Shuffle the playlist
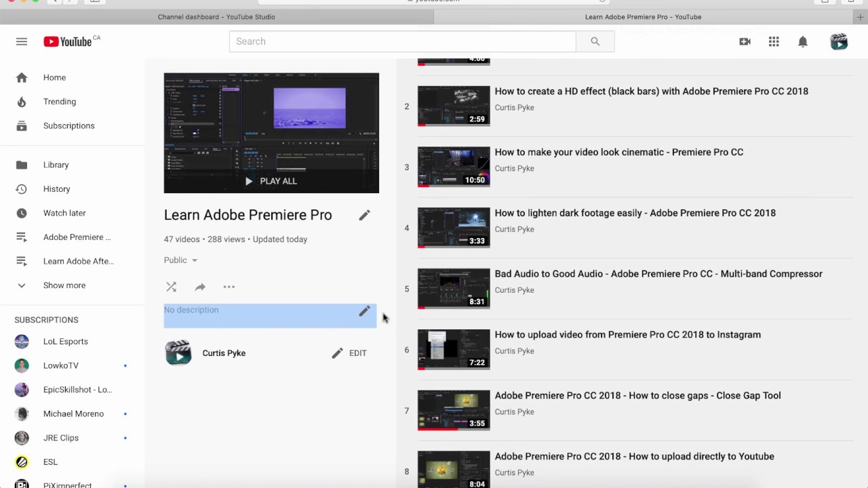Viewport: 868px width, 488px height. (x=171, y=287)
